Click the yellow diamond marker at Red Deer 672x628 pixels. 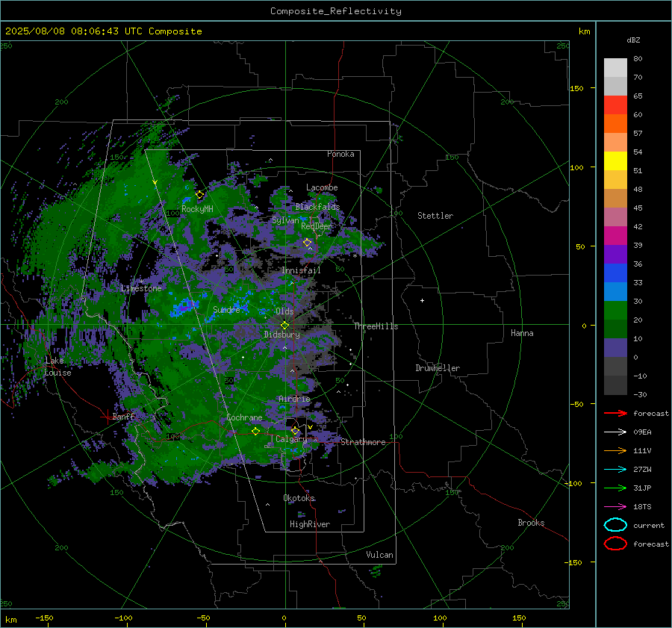[307, 243]
